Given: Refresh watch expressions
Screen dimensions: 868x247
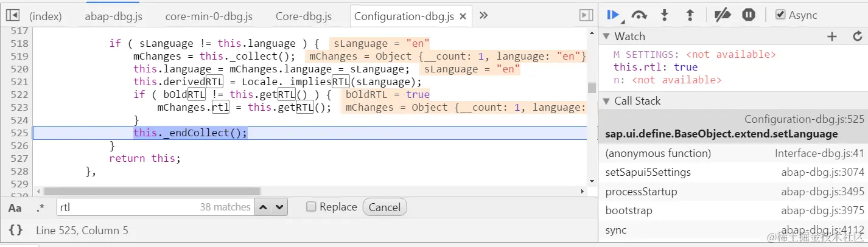Looking at the screenshot, I should coord(858,37).
